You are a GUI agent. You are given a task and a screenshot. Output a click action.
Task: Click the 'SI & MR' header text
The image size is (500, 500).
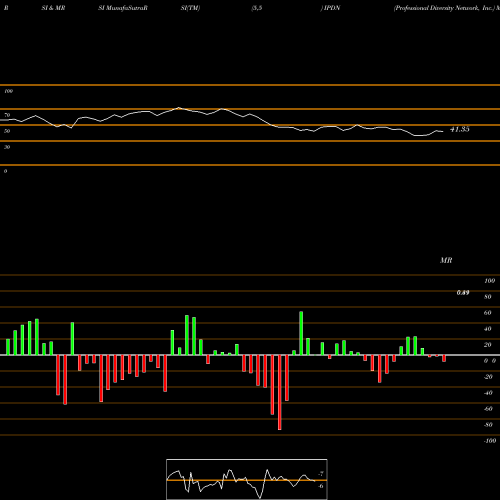[x=53, y=8]
